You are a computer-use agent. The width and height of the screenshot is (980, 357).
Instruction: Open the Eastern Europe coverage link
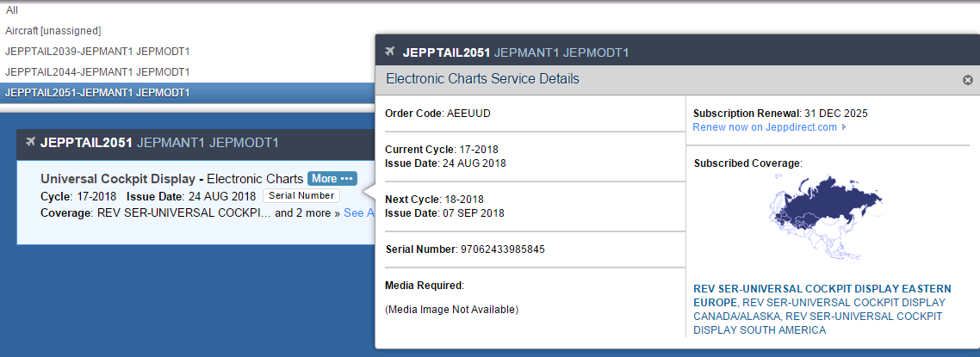click(822, 295)
